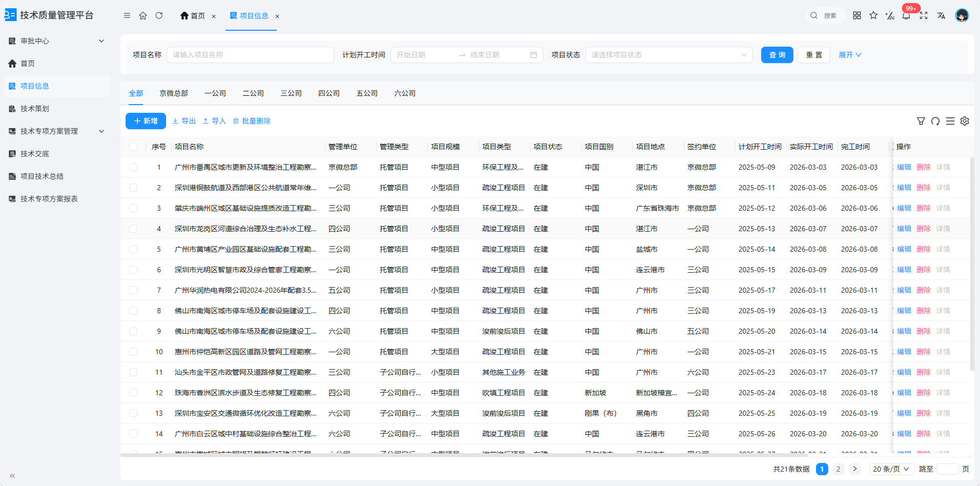The image size is (980, 486).
Task: Click the 重置 reset button
Action: pos(814,55)
